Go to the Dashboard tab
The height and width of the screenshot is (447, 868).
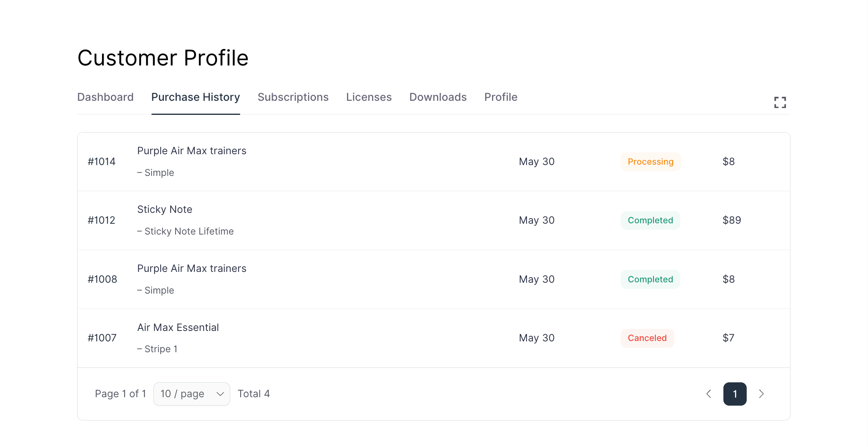[x=105, y=97]
